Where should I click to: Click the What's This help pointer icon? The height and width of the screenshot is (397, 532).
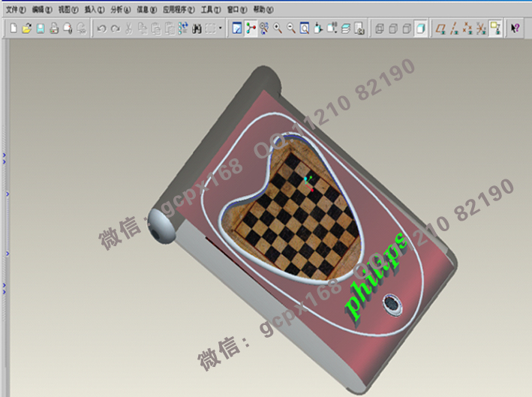tap(515, 29)
